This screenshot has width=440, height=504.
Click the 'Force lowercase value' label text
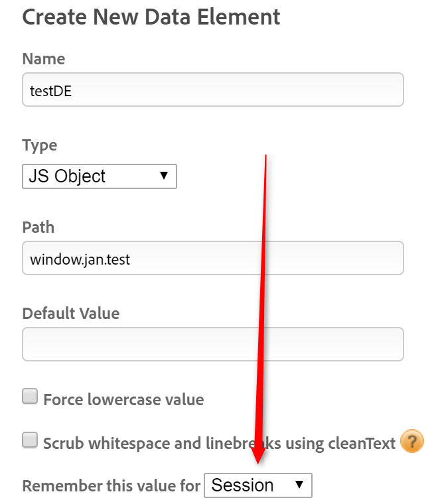(123, 400)
